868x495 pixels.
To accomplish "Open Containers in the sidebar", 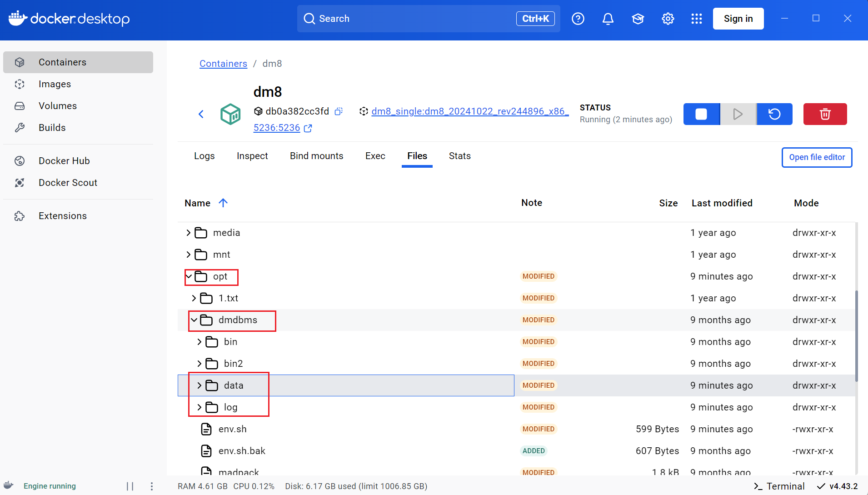I will click(x=78, y=62).
